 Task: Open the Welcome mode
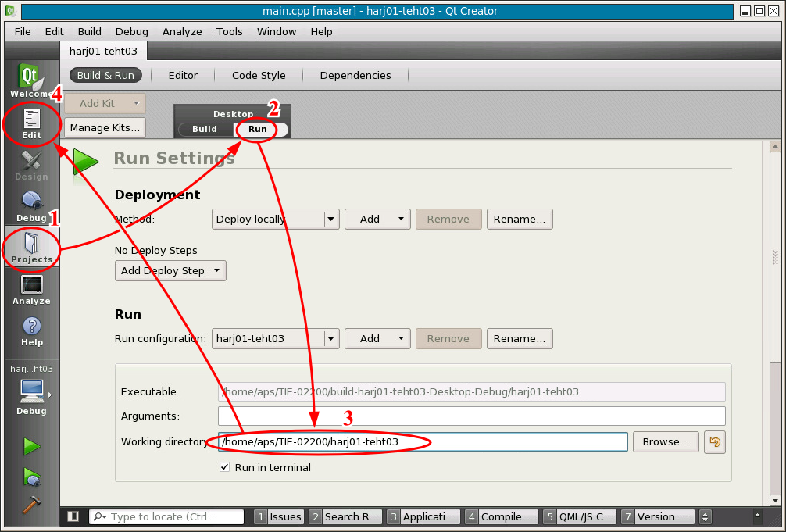pos(30,81)
